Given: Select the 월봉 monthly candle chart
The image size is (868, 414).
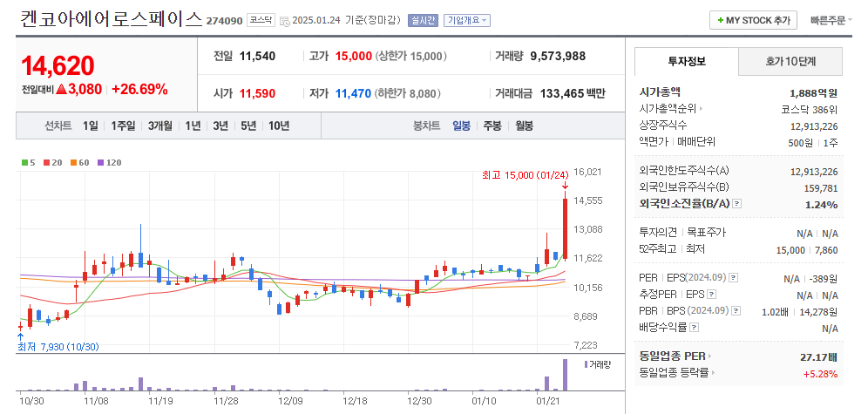Looking at the screenshot, I should click(525, 126).
